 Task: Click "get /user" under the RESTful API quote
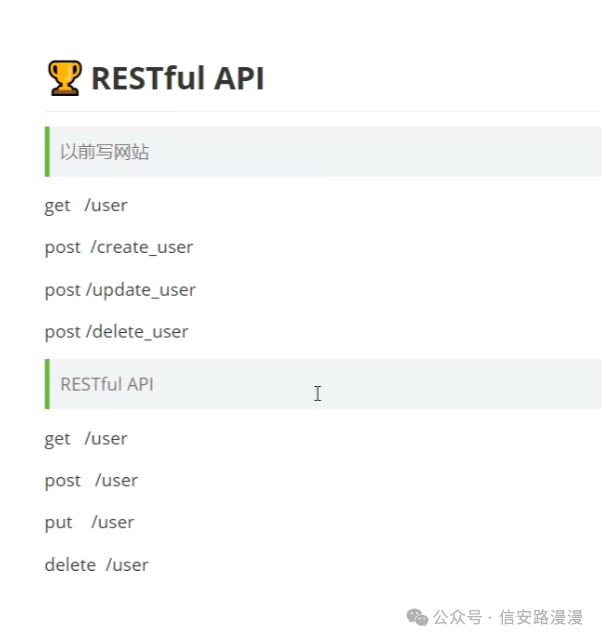click(x=86, y=439)
